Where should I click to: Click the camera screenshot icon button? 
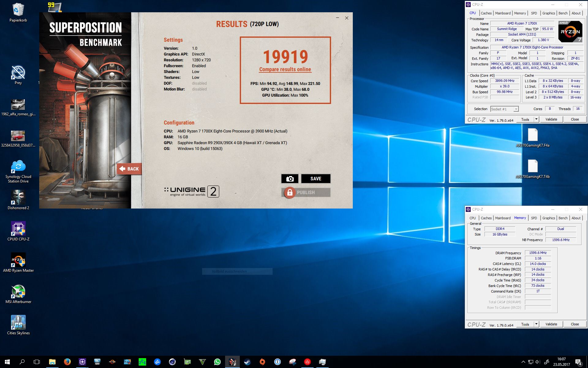pos(290,179)
